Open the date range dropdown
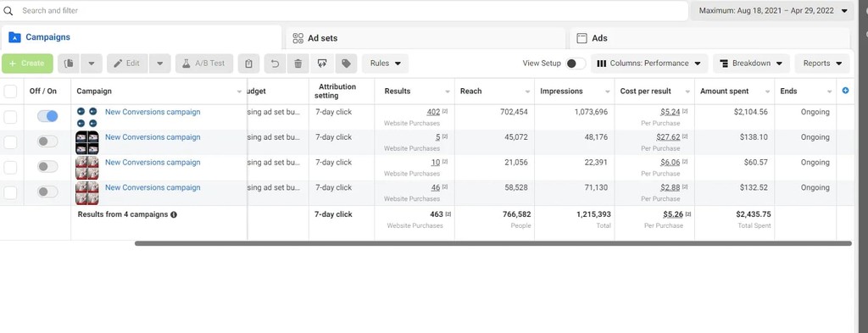The width and height of the screenshot is (868, 333). (x=772, y=10)
